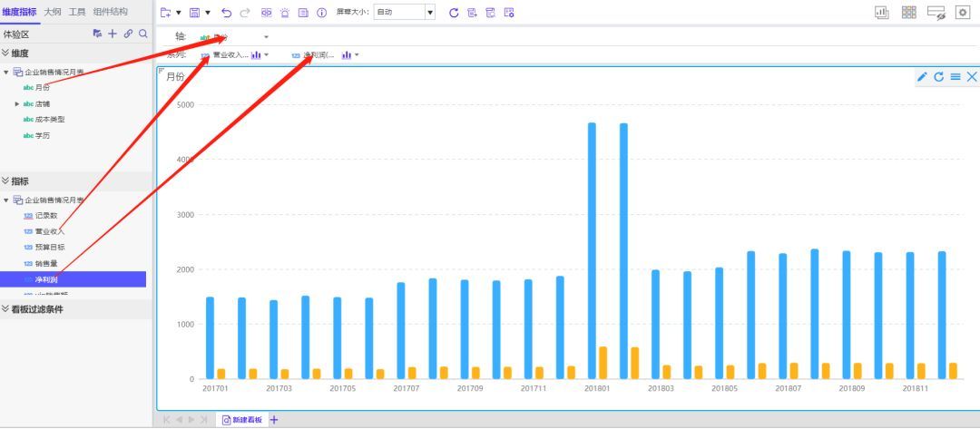Click the colored grid icon at top right

tap(908, 13)
